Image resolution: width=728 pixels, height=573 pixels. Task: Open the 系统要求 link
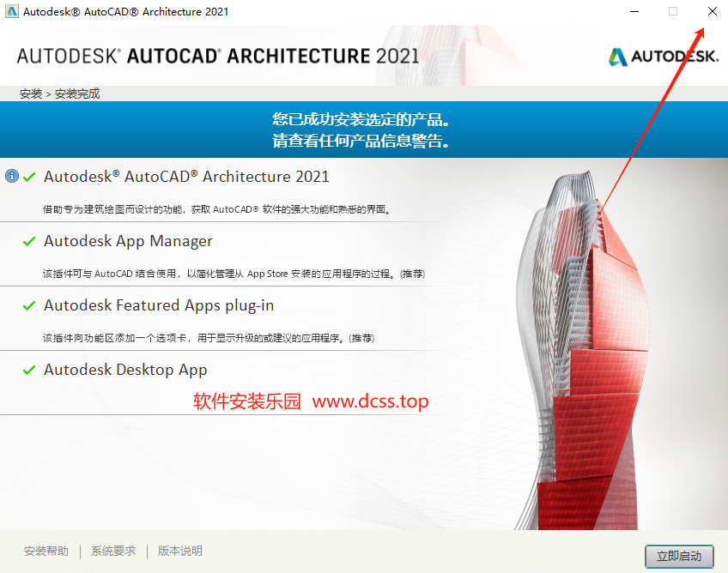[x=113, y=551]
